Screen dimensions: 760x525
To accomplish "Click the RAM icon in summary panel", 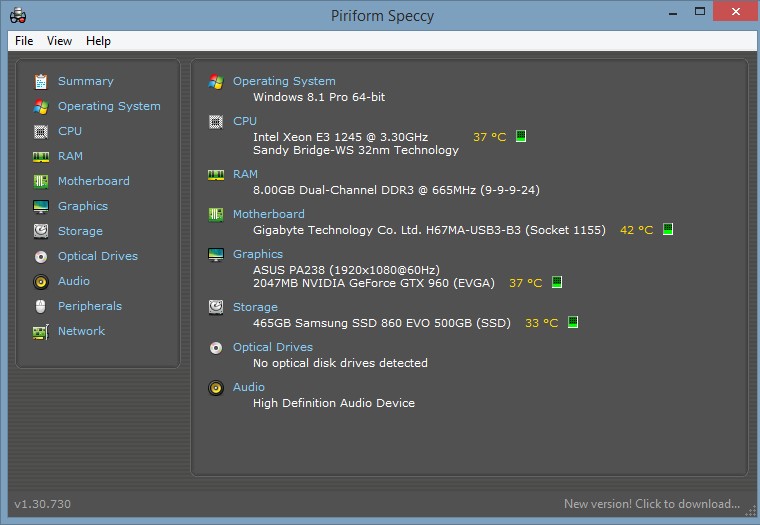I will [x=216, y=175].
